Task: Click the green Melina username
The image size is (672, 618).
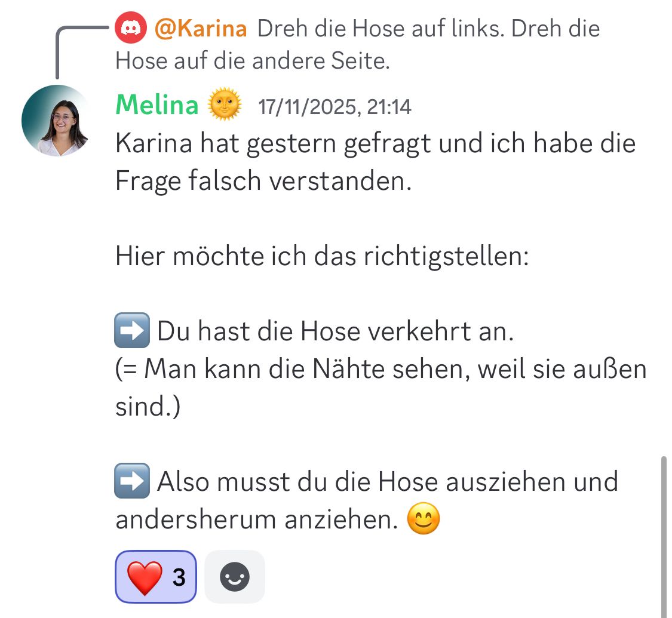Action: [x=157, y=106]
